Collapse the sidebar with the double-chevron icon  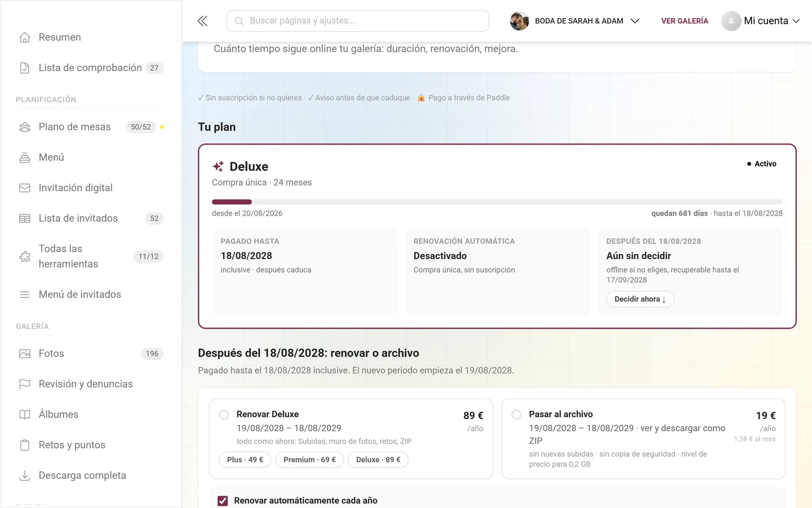coord(202,21)
